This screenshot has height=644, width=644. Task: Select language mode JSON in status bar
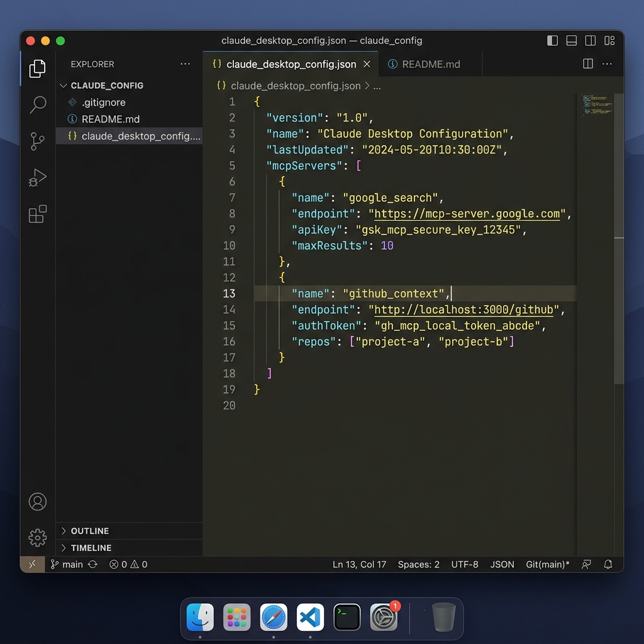(x=502, y=564)
